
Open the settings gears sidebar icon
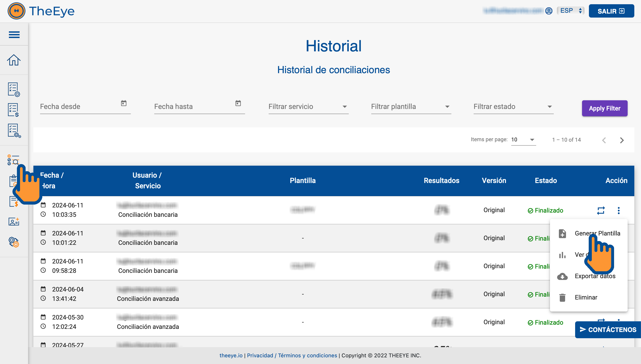14,242
